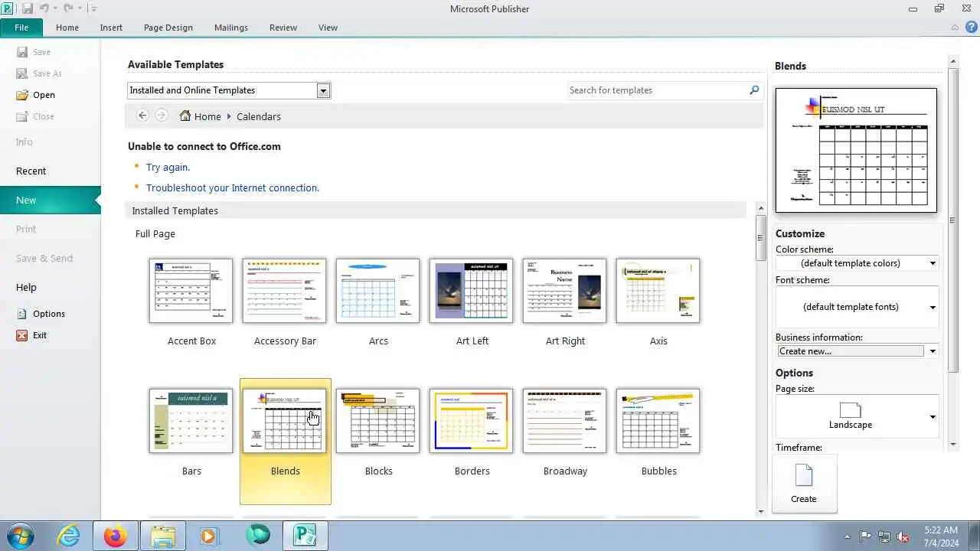980x551 pixels.
Task: Click Calendars in the breadcrumb
Action: [259, 116]
